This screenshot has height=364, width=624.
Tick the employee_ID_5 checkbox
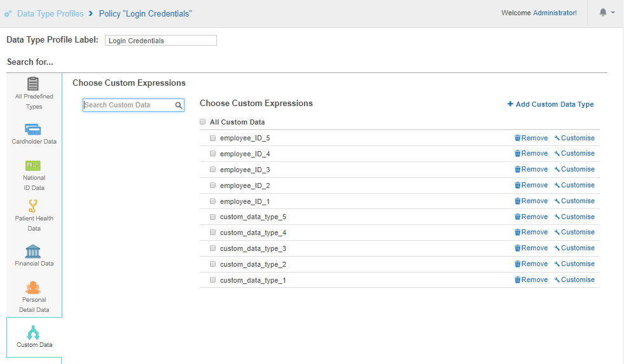(213, 138)
